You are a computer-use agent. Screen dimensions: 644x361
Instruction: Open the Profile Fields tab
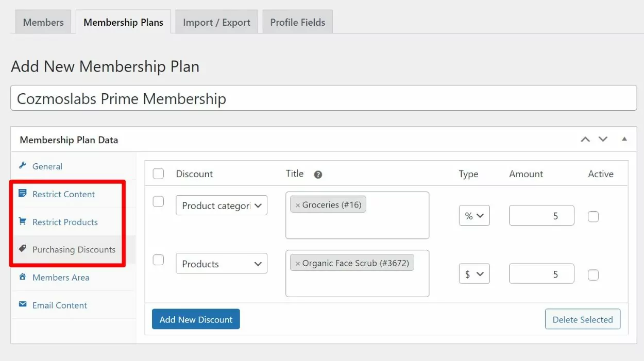[297, 22]
